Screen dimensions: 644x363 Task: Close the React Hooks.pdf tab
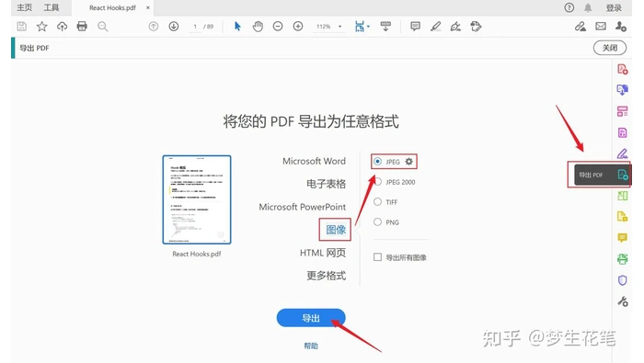[x=148, y=7]
